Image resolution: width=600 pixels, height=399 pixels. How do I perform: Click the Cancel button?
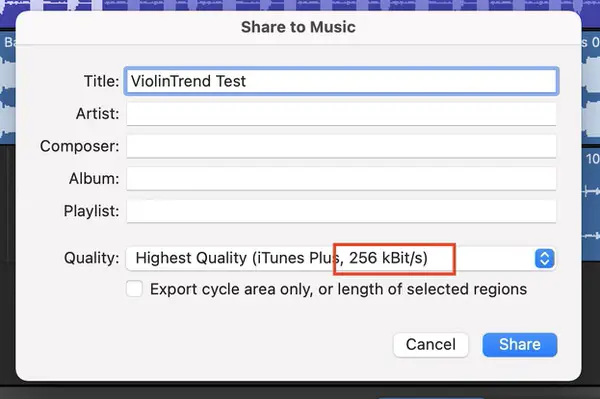(430, 345)
